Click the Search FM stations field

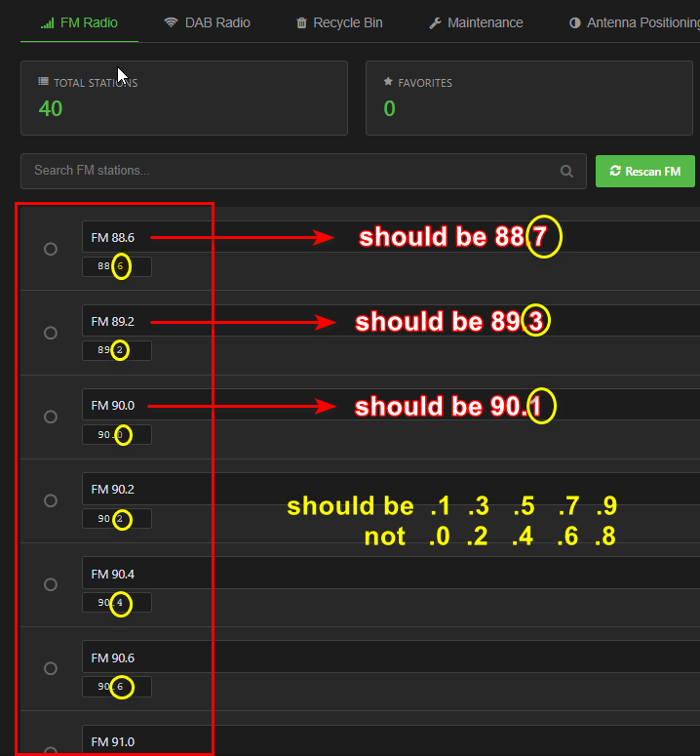click(292, 171)
